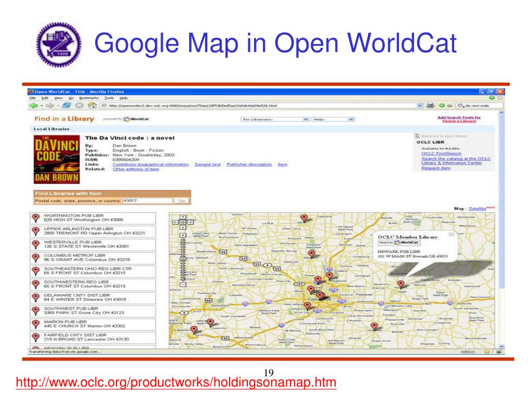Screen dimensions: 532x399
Task: Expand the address bar history dropdown
Action: (420, 105)
